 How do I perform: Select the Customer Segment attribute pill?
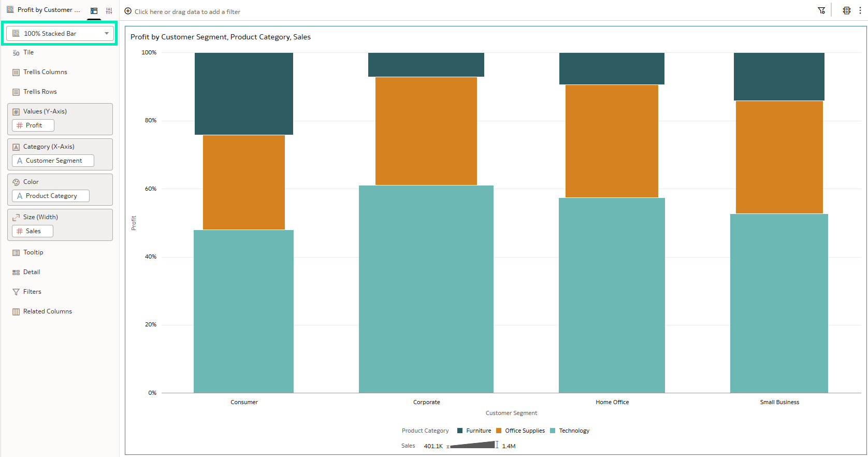[x=53, y=161]
